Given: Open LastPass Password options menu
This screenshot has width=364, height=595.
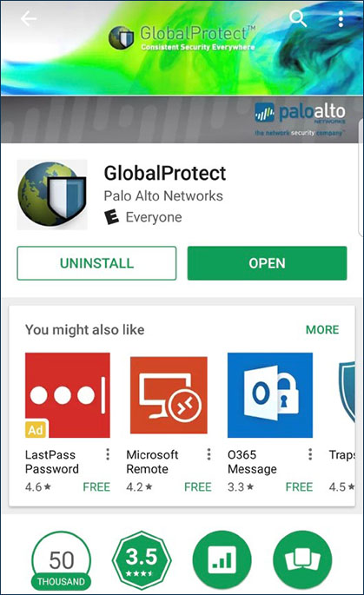Looking at the screenshot, I should click(x=108, y=454).
